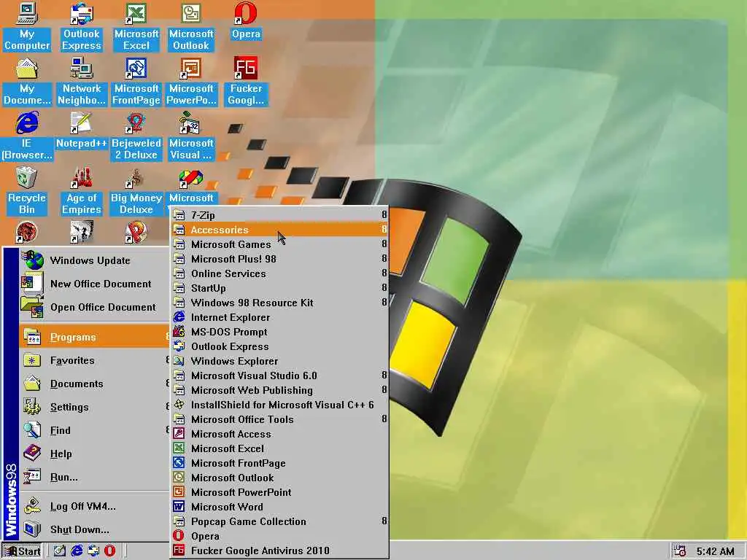Expand the Accessories program group
This screenshot has width=747, height=560.
[279, 230]
